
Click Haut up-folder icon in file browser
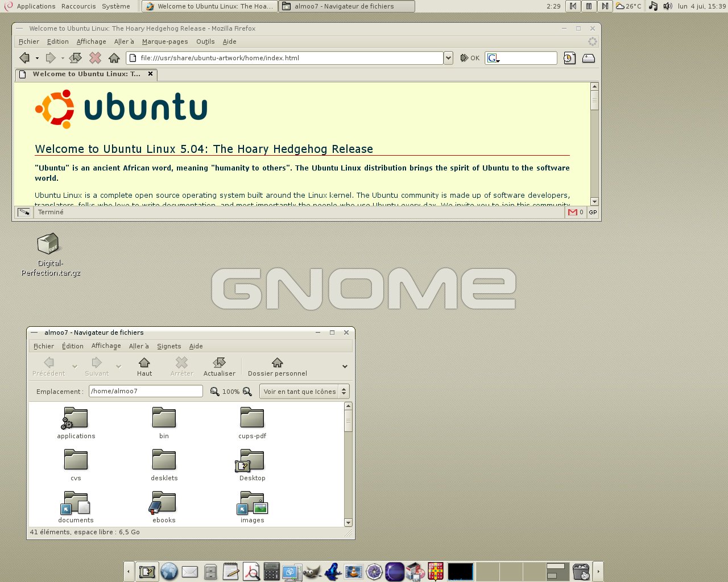pyautogui.click(x=144, y=367)
